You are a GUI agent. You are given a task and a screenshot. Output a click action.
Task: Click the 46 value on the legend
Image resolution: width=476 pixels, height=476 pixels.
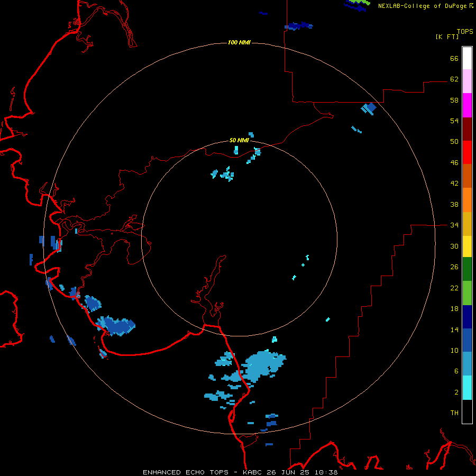454,163
